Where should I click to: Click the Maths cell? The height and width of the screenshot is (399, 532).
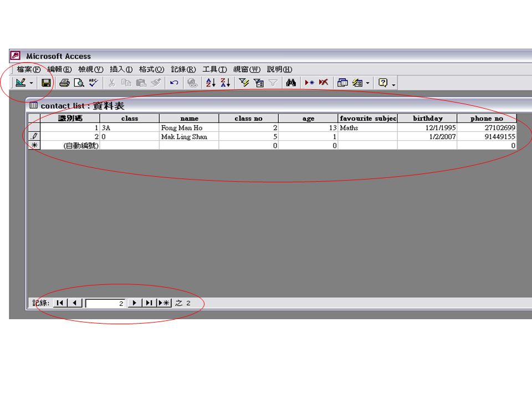click(x=368, y=127)
